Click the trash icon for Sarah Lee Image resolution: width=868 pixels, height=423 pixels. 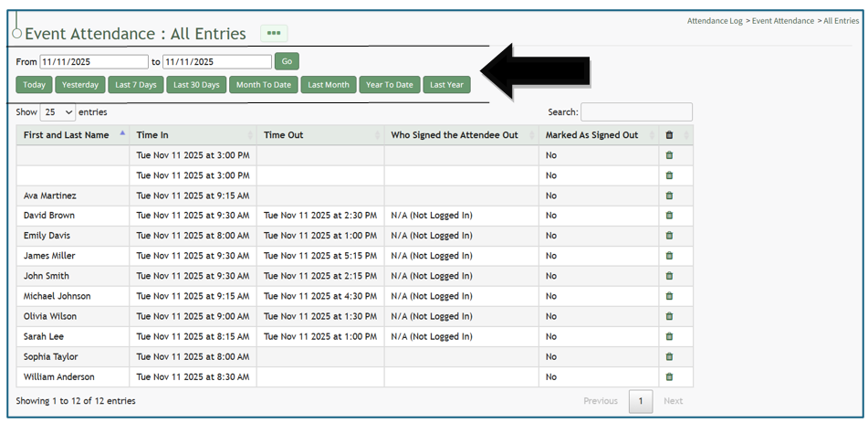click(x=669, y=336)
